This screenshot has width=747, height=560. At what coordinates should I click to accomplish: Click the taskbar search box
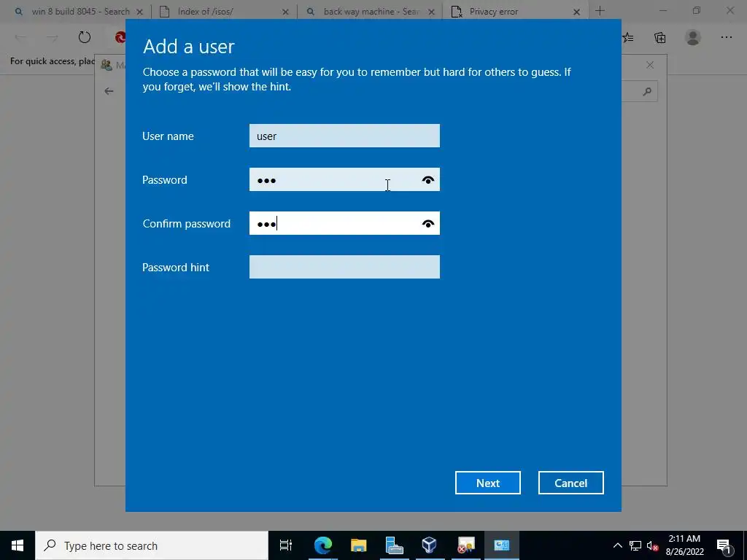pos(152,545)
